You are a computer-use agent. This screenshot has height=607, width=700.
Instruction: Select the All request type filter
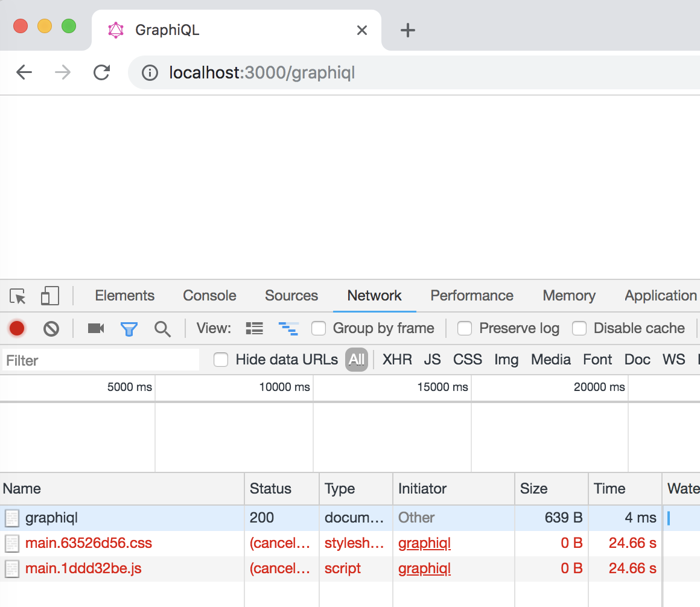pyautogui.click(x=356, y=359)
